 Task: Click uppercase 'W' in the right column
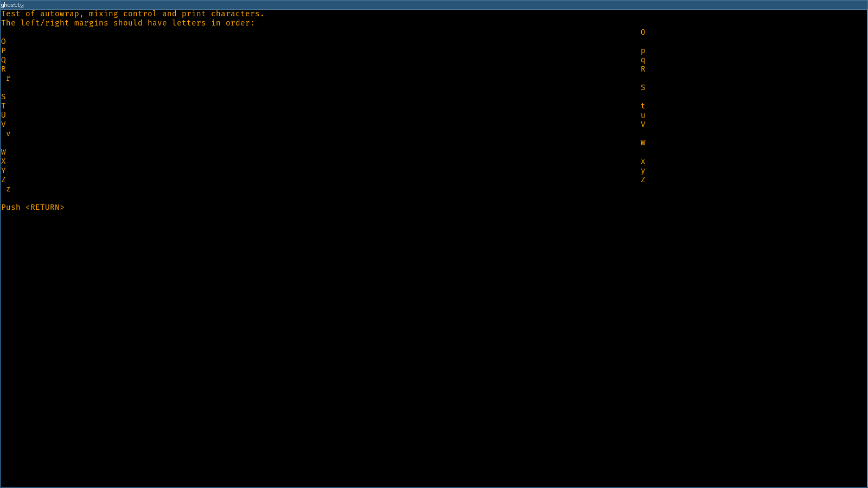(x=643, y=143)
